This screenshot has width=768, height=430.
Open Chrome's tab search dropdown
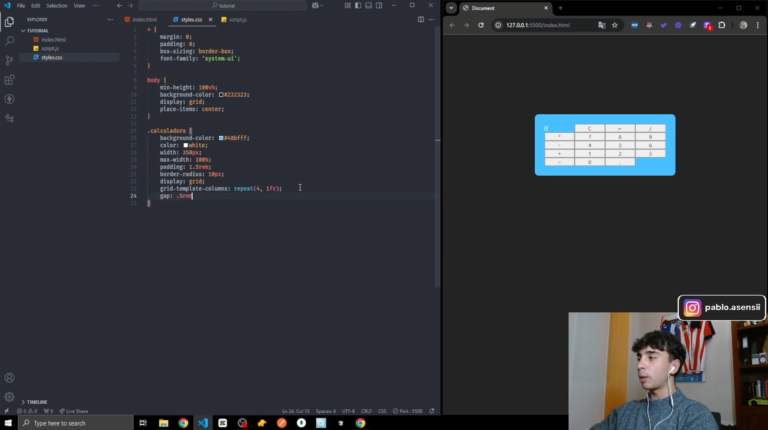pos(451,8)
